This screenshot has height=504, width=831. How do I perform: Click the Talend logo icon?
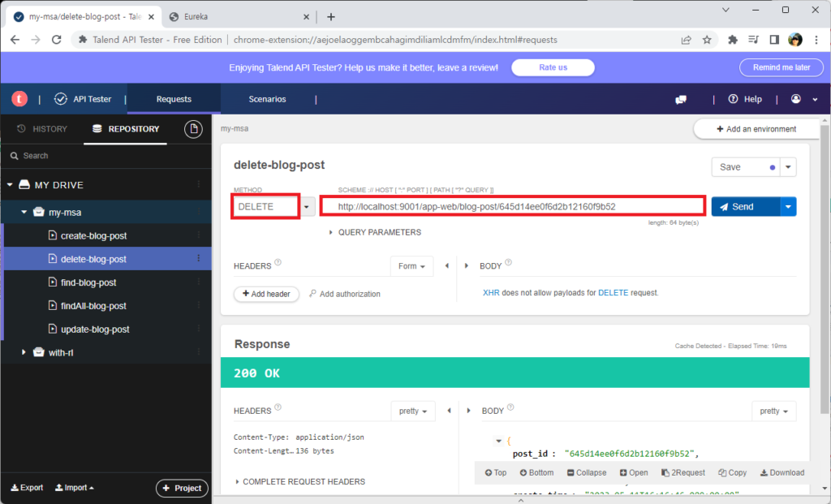[19, 98]
